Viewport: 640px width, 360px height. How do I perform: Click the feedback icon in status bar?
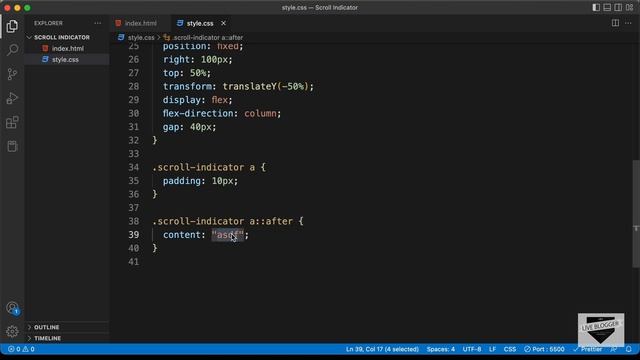point(613,349)
